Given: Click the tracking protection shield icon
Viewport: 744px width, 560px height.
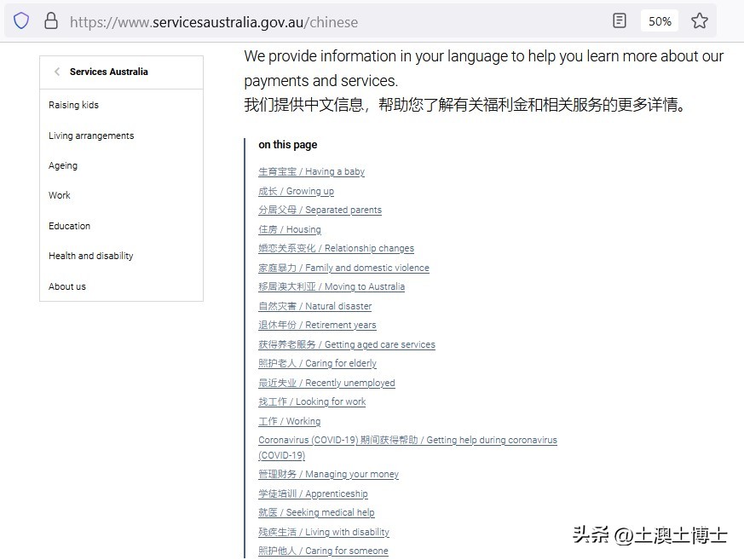Looking at the screenshot, I should 20,20.
